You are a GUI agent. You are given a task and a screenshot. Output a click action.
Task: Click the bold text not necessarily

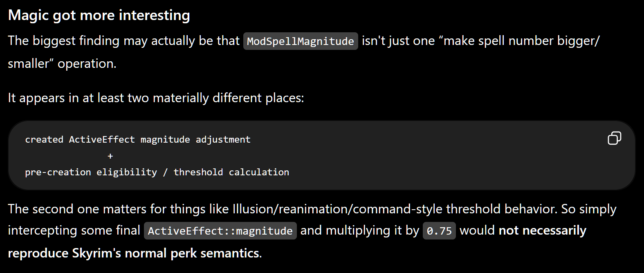543,230
